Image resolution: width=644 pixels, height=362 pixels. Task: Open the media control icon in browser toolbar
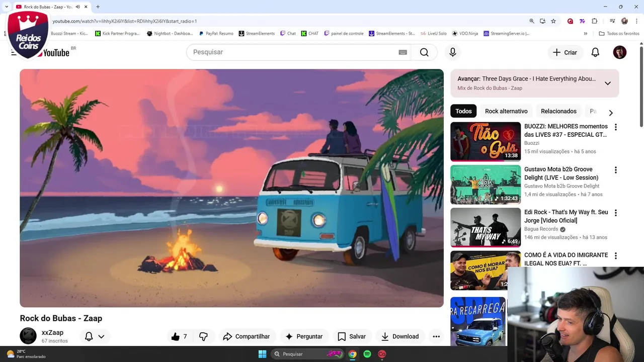pos(612,21)
